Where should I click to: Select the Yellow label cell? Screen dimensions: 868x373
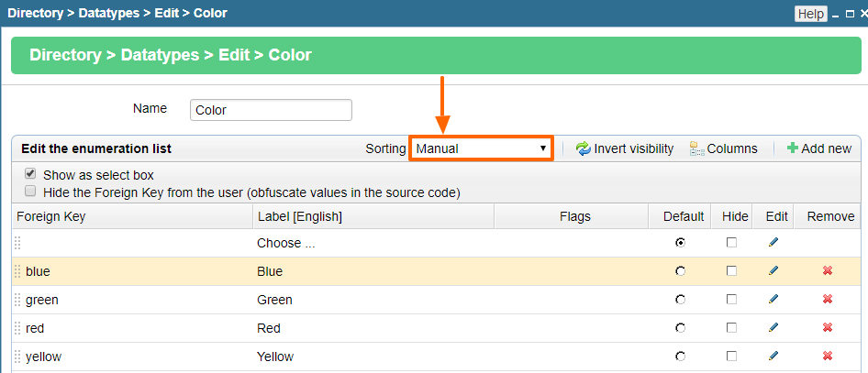click(275, 357)
